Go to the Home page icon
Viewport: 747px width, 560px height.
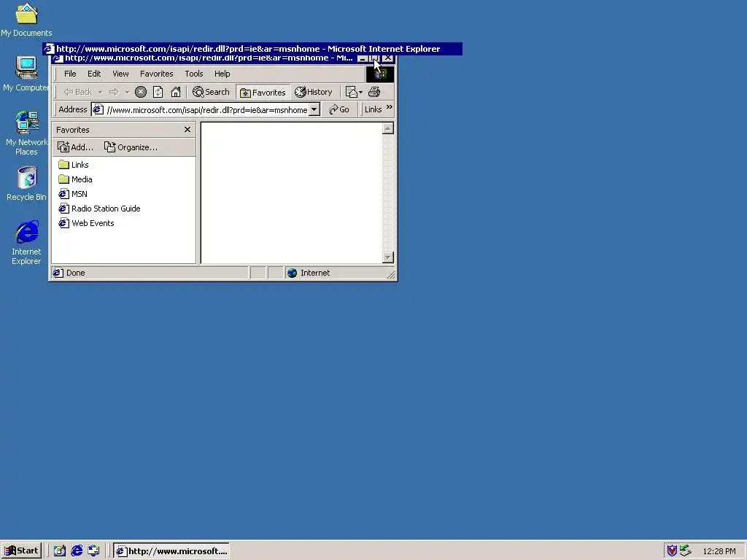(x=176, y=92)
